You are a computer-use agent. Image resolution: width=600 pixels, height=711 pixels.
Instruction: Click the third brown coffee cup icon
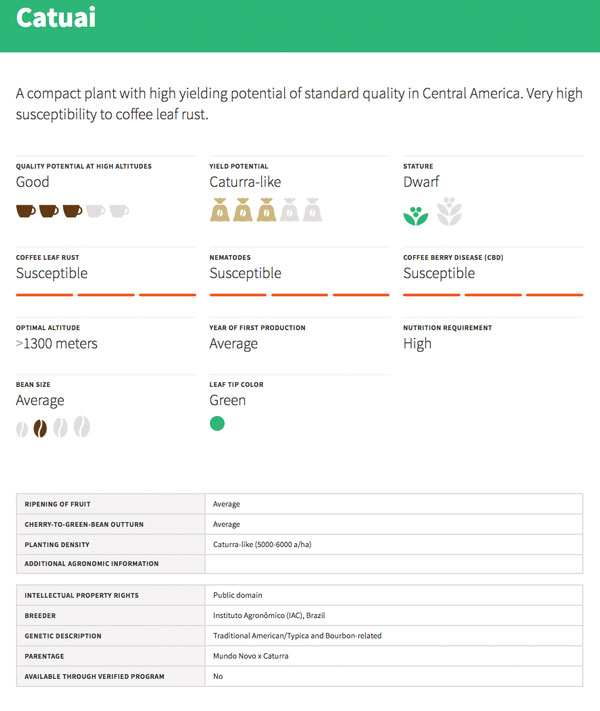(73, 211)
